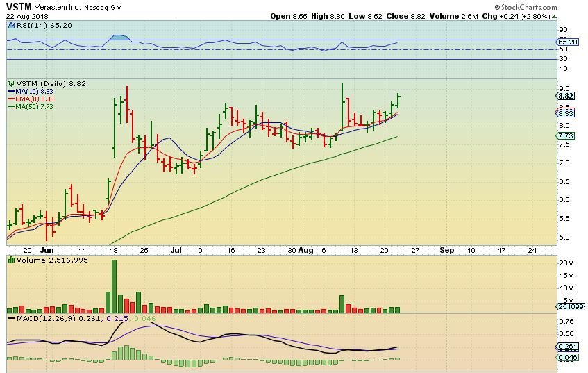Click the EMA(8) 8.38 legend entry
This screenshot has width=588, height=373.
[x=31, y=99]
